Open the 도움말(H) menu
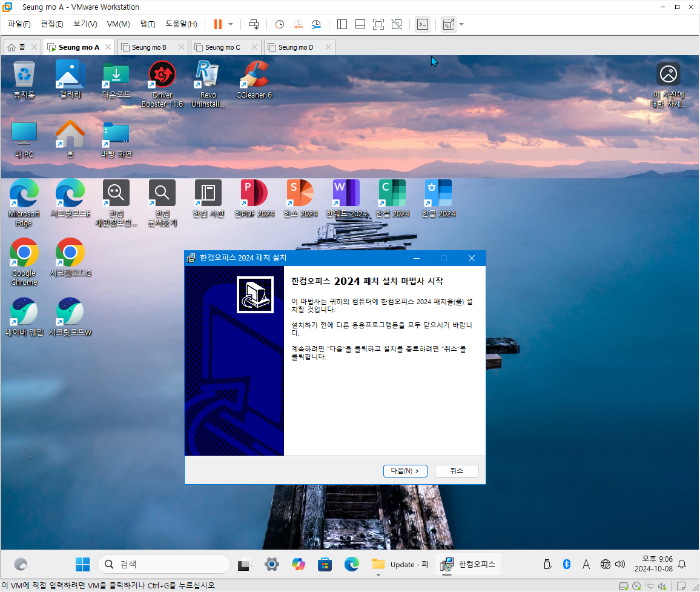Image resolution: width=700 pixels, height=592 pixels. (x=181, y=24)
